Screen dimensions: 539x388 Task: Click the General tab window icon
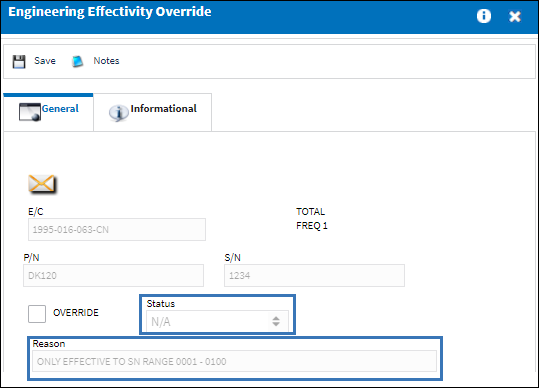[30, 112]
